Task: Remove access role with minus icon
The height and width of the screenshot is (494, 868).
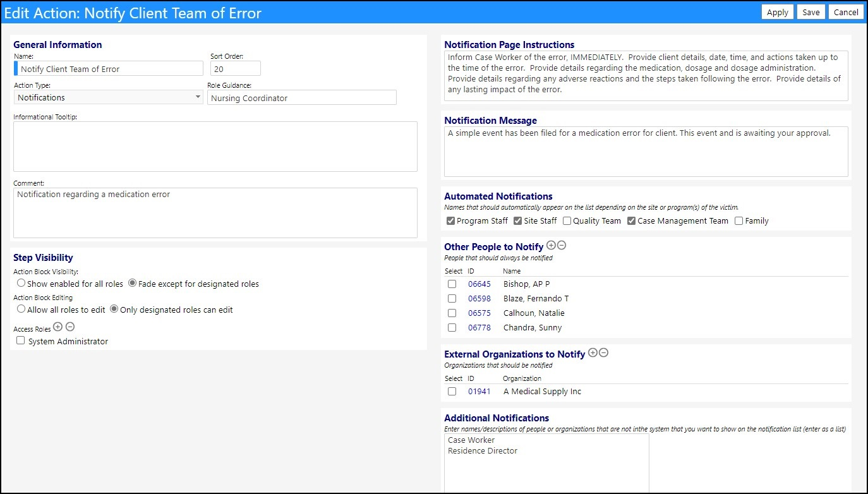Action: pyautogui.click(x=70, y=327)
